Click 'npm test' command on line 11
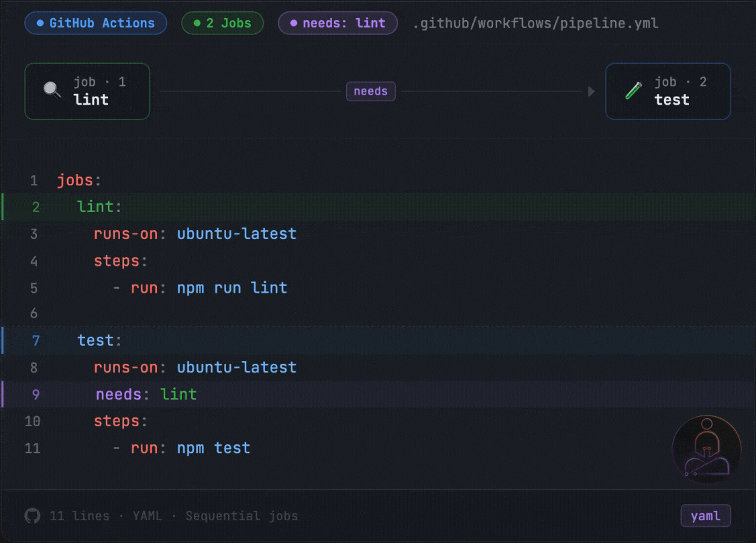756x543 pixels. 213,448
